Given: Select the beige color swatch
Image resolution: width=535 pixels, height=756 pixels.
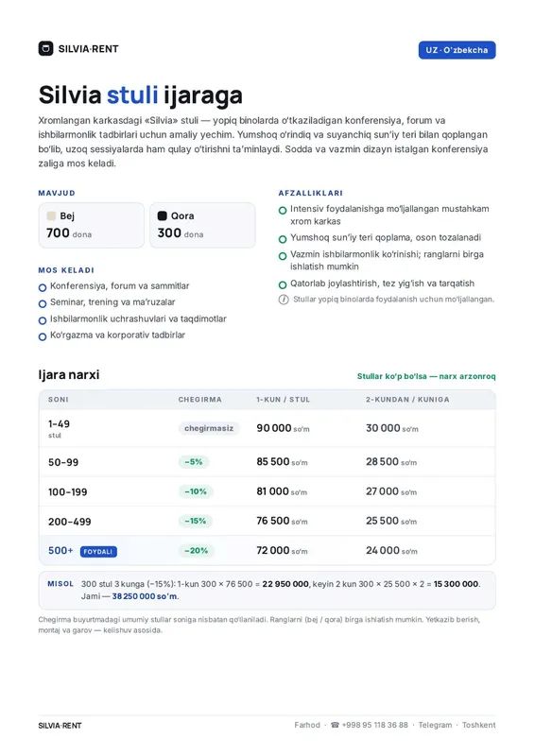Looking at the screenshot, I should tap(51, 216).
